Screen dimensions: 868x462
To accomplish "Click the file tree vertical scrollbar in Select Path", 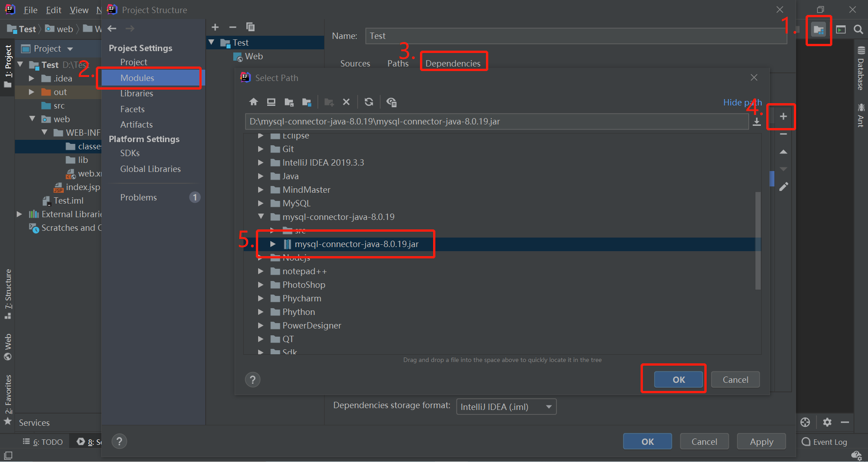I will pyautogui.click(x=758, y=240).
